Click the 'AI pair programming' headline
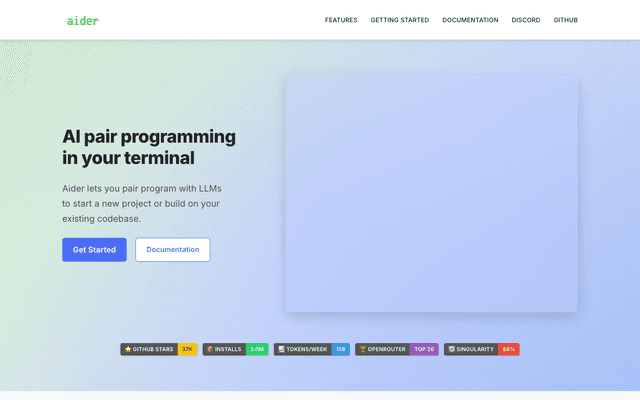Image resolution: width=640 pixels, height=400 pixels. [149, 137]
